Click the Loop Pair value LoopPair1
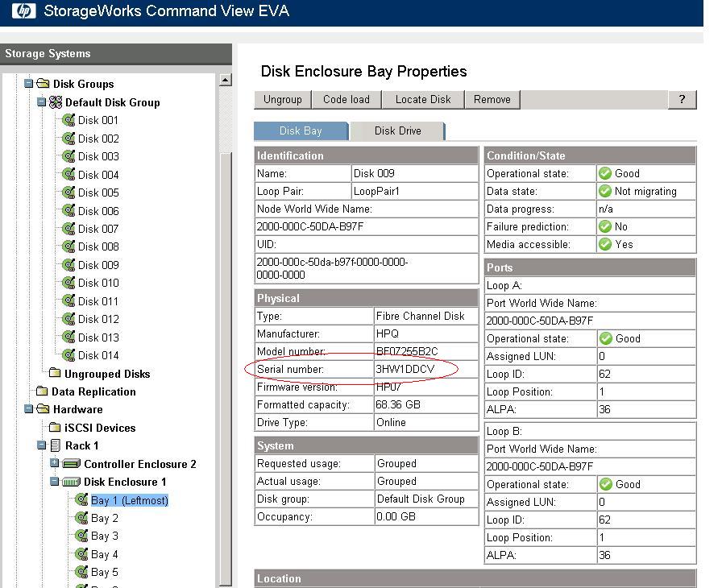The width and height of the screenshot is (722, 588). pos(376,191)
